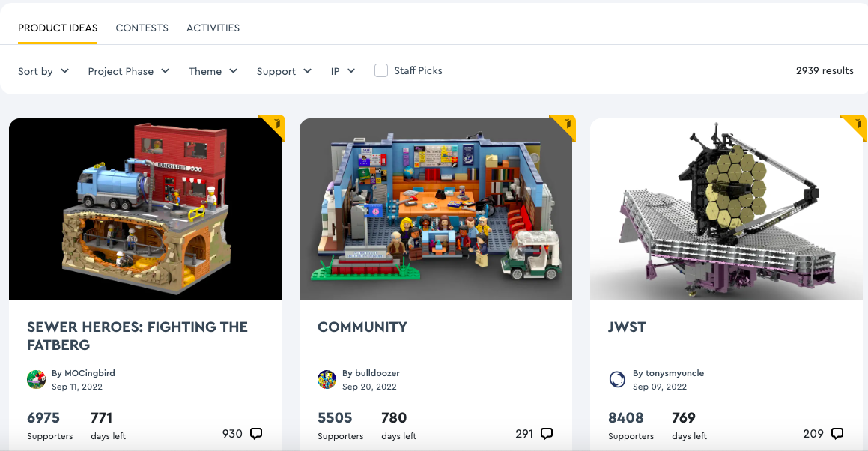Viewport: 868px width, 451px height.
Task: Switch to the Activities tab
Action: pos(213,28)
